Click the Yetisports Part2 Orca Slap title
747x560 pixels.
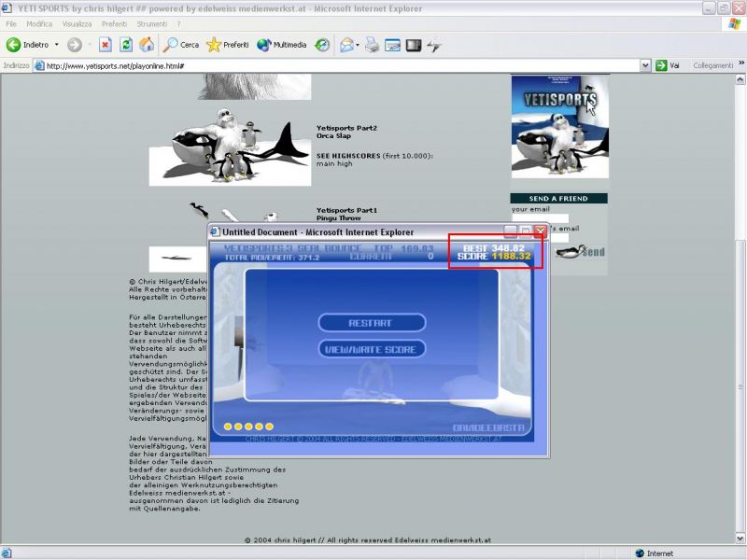tap(346, 132)
